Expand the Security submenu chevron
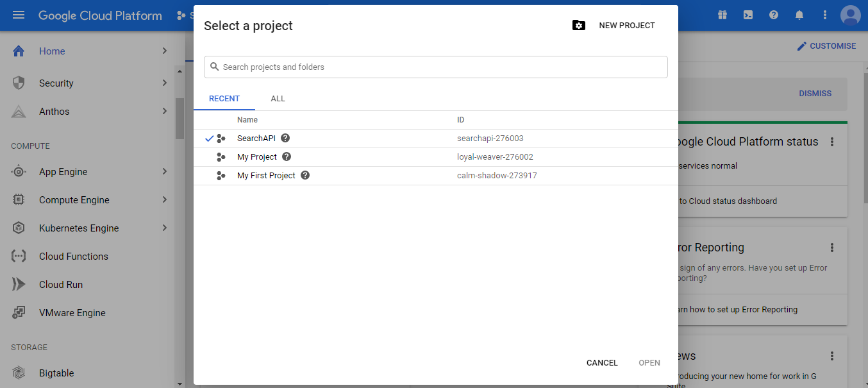 point(165,83)
